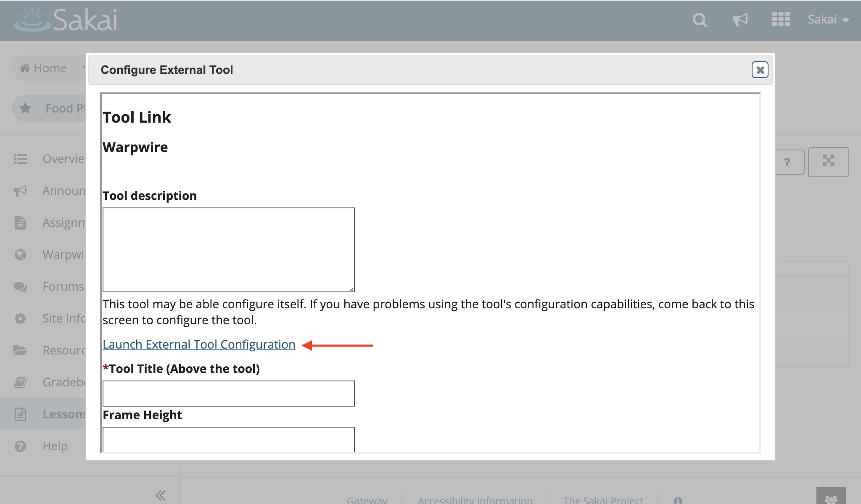Collapse the sidebar with double chevron
861x504 pixels.
pyautogui.click(x=160, y=495)
